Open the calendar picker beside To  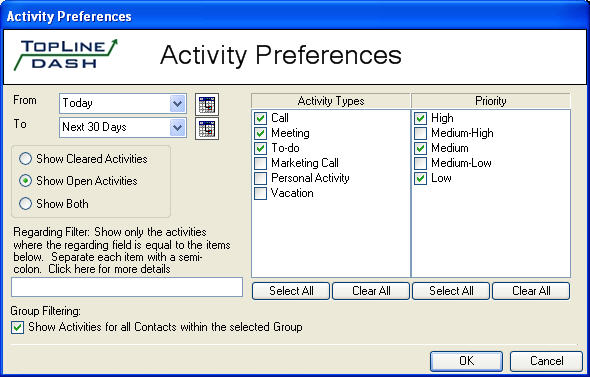[x=207, y=129]
